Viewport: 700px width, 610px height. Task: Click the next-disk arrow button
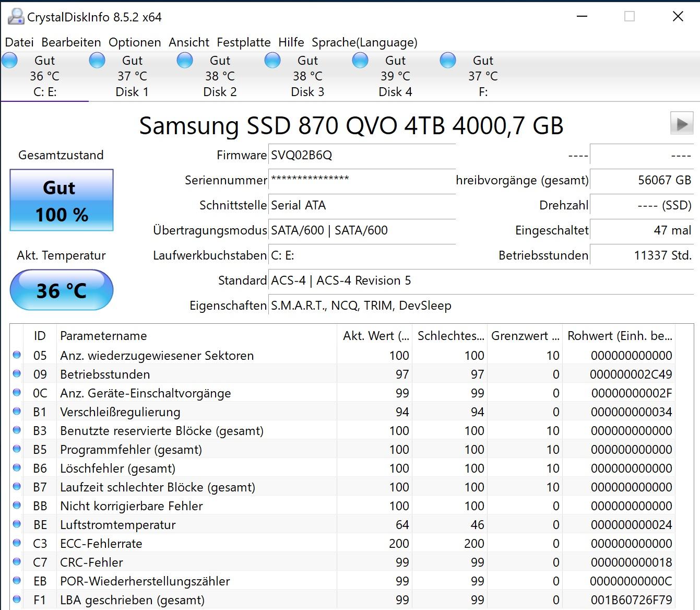[682, 124]
